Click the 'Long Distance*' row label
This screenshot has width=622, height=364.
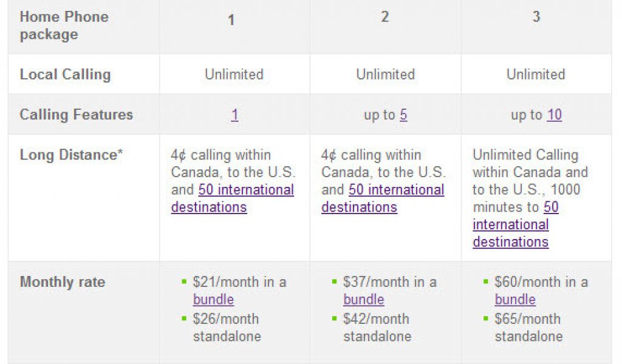click(x=71, y=155)
